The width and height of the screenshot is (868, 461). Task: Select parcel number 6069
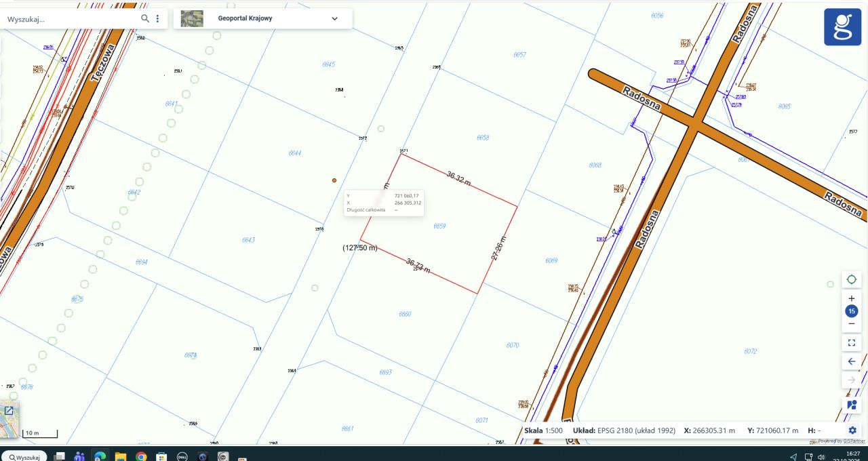(x=551, y=260)
